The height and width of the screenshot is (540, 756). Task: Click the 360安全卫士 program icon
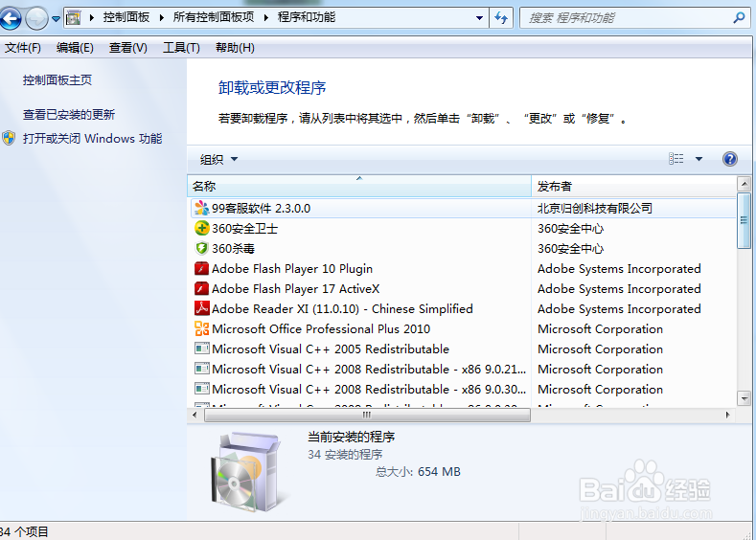point(201,228)
